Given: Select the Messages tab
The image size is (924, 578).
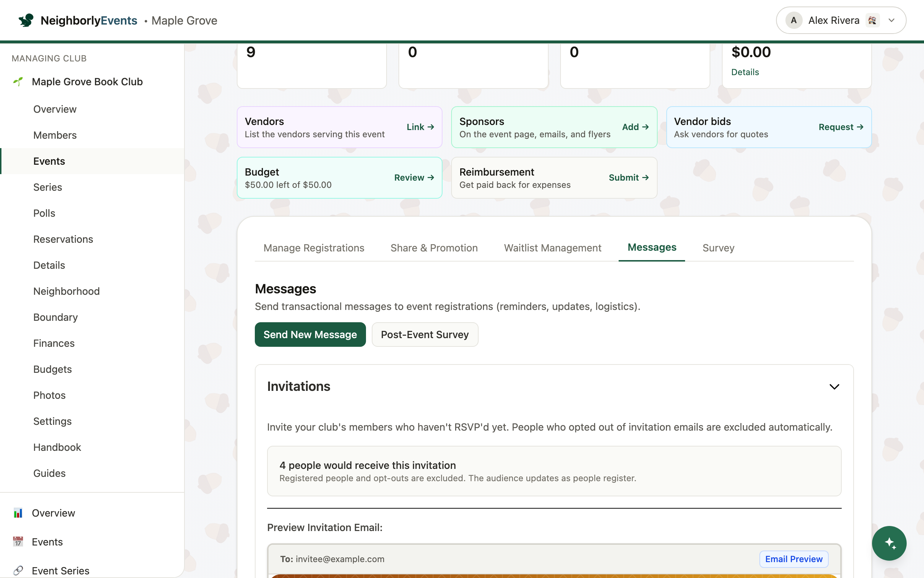Looking at the screenshot, I should [652, 247].
